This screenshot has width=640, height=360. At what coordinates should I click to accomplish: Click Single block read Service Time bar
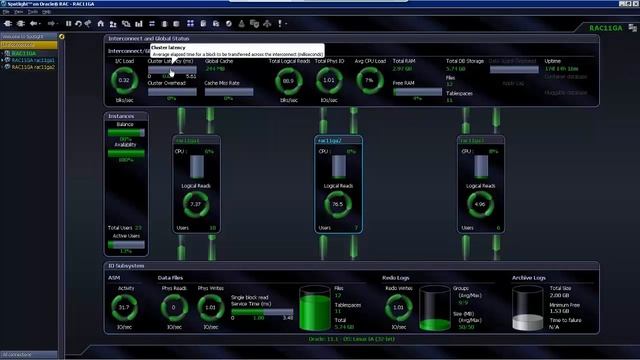[x=262, y=311]
